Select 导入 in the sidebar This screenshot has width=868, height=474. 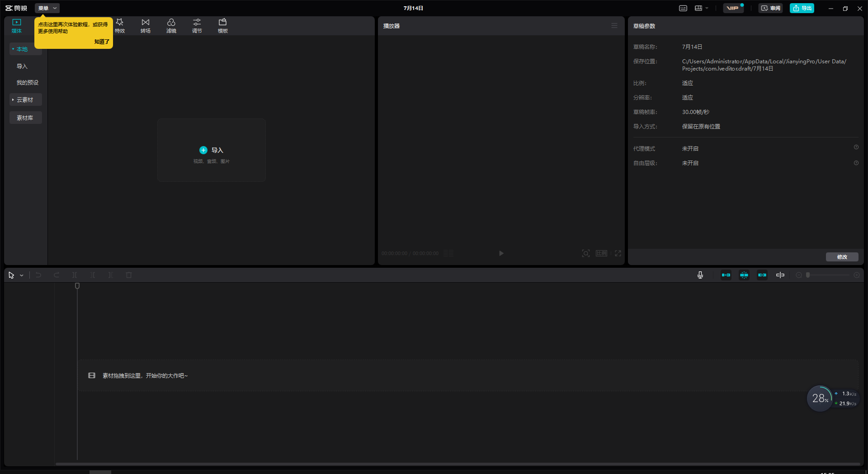pyautogui.click(x=22, y=66)
